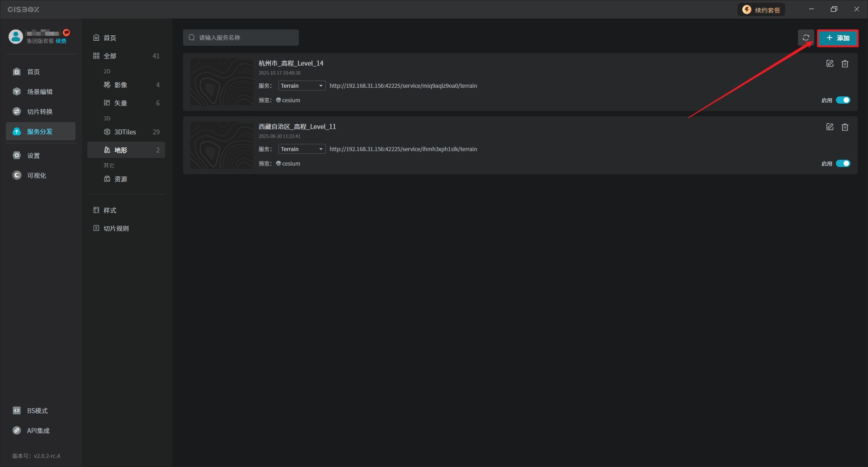Disable the 西藏自治区_高程_Level_11 service toggle
The height and width of the screenshot is (467, 868).
pos(843,164)
